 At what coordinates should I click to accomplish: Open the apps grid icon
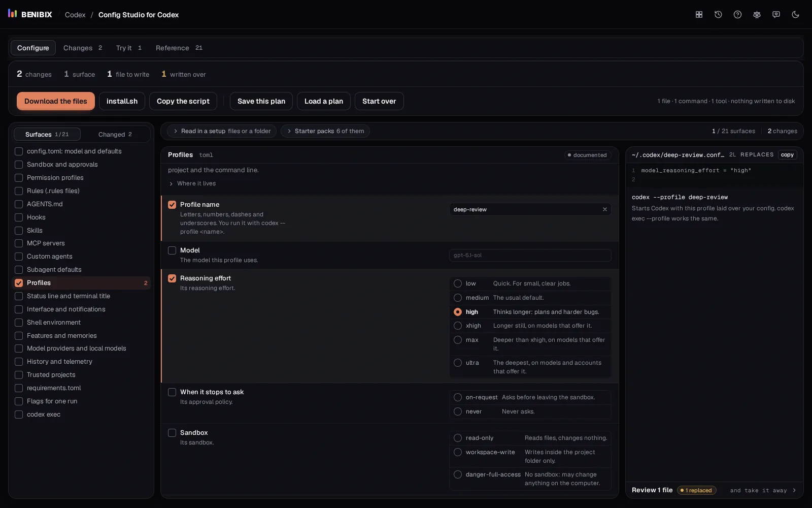click(x=699, y=15)
